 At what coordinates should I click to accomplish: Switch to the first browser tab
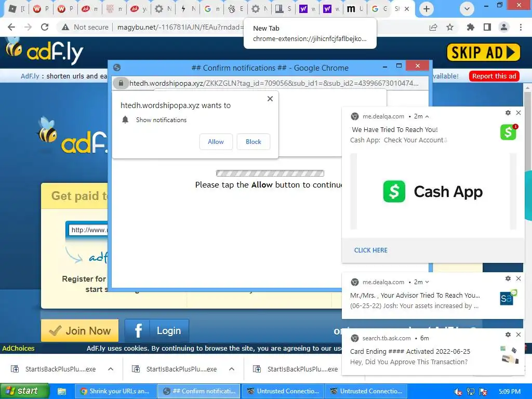pos(16,9)
